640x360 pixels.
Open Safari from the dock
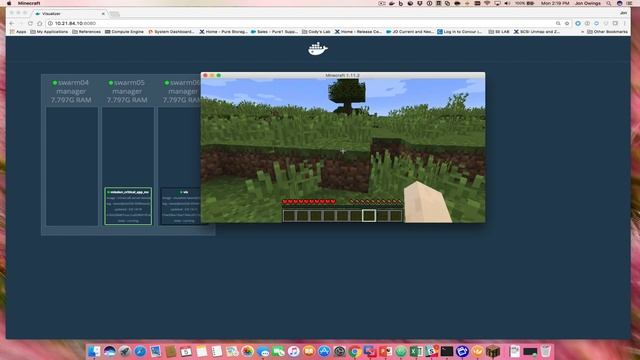pos(140,351)
